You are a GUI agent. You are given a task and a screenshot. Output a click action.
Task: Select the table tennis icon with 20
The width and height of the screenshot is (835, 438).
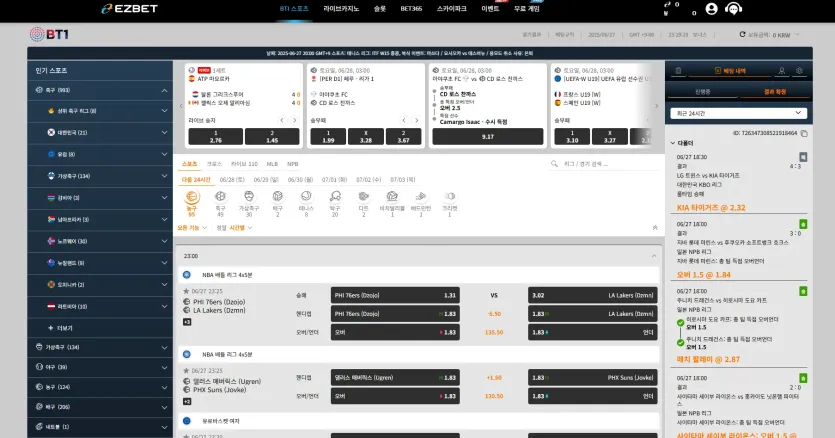tap(335, 197)
